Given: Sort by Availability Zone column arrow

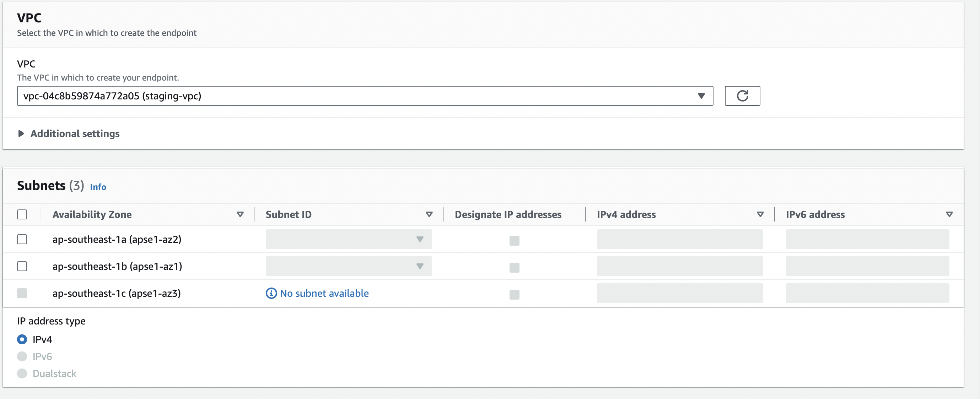Looking at the screenshot, I should 240,214.
